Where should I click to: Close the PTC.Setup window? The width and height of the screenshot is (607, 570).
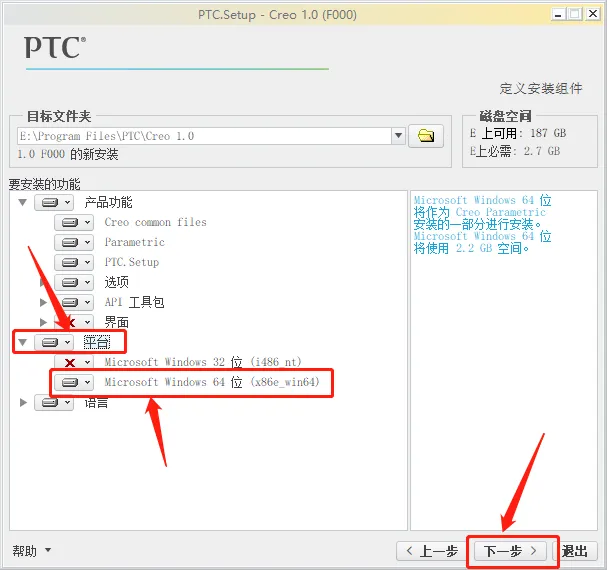coord(593,14)
